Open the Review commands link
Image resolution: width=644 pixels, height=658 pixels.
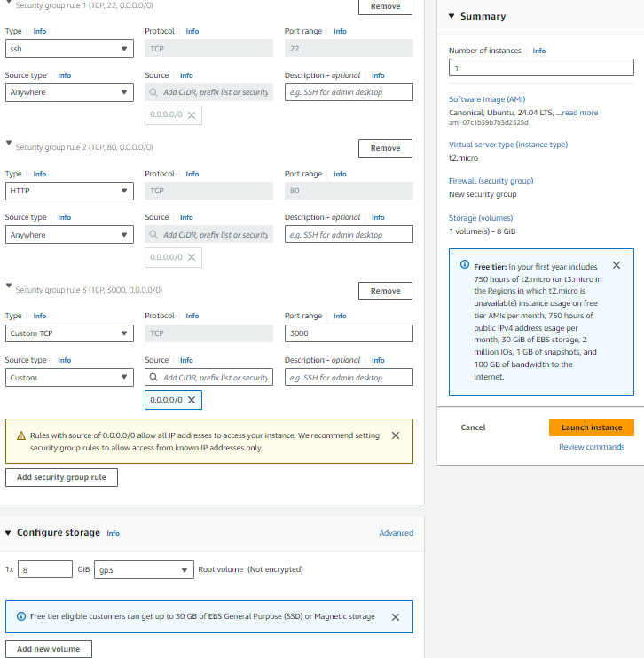tap(591, 447)
